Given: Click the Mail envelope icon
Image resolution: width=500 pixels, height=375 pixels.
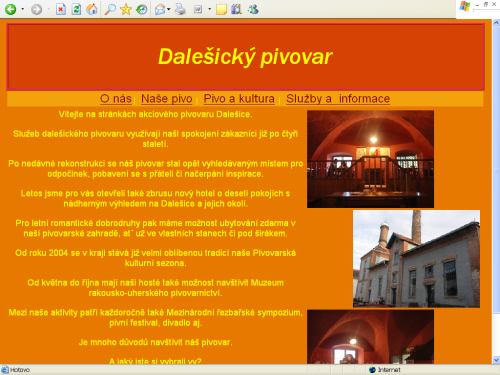Looking at the screenshot, I should click(160, 9).
